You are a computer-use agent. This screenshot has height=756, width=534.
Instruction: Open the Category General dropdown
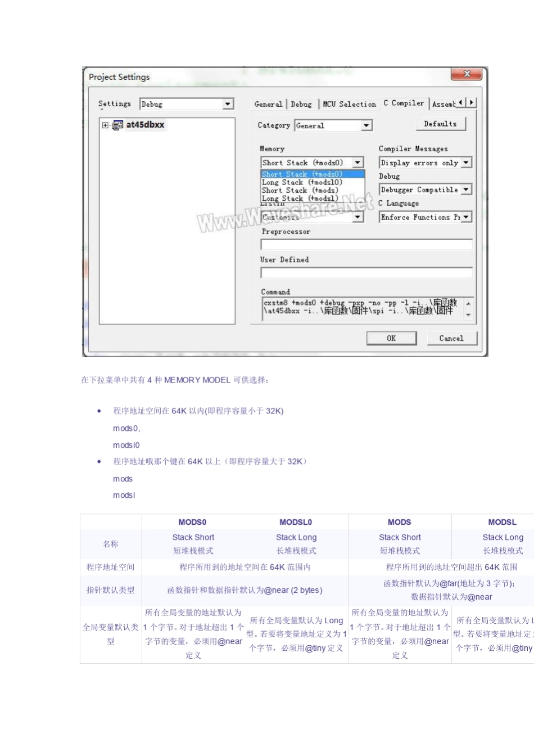pyautogui.click(x=366, y=125)
